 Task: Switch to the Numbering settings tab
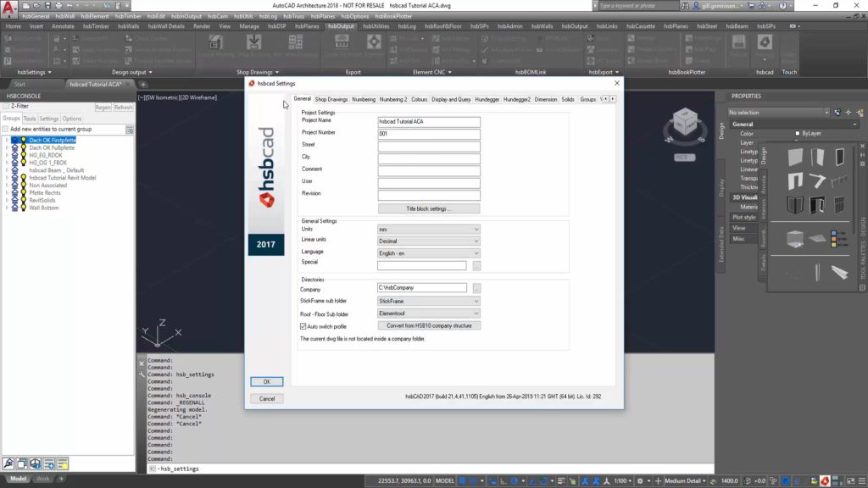[364, 100]
